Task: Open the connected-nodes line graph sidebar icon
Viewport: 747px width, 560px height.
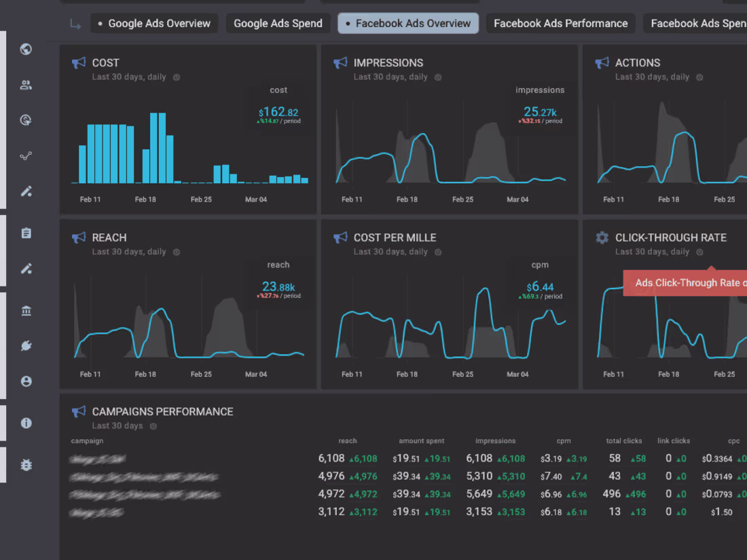Action: point(26,155)
